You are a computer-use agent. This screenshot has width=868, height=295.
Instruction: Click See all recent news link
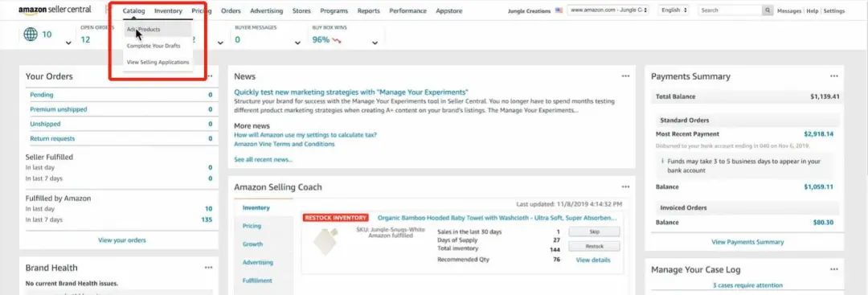[x=263, y=159]
